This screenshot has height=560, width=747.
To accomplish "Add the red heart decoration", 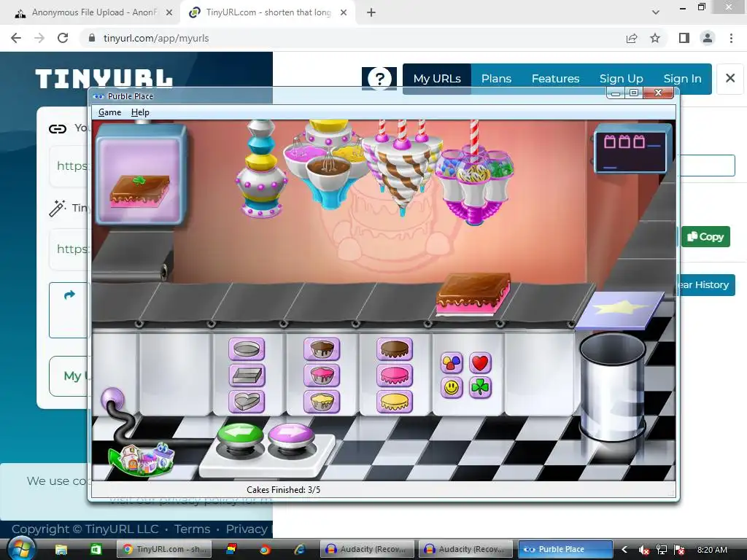I will click(480, 363).
